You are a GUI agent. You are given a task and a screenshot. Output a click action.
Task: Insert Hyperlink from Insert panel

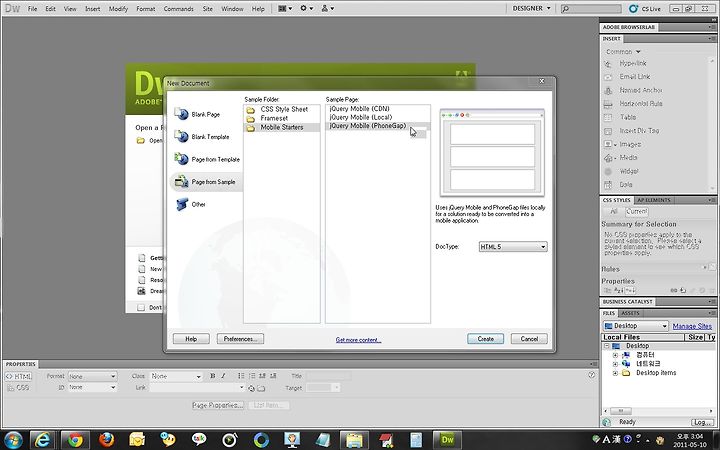633,63
